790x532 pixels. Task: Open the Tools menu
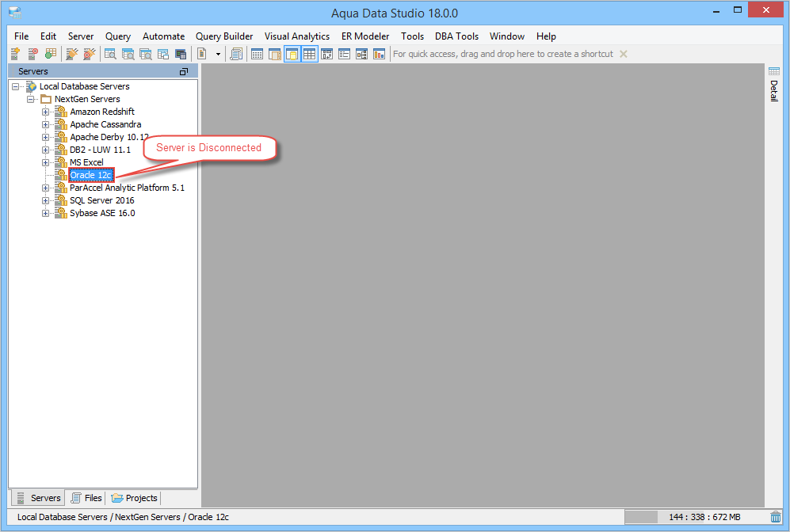click(412, 36)
